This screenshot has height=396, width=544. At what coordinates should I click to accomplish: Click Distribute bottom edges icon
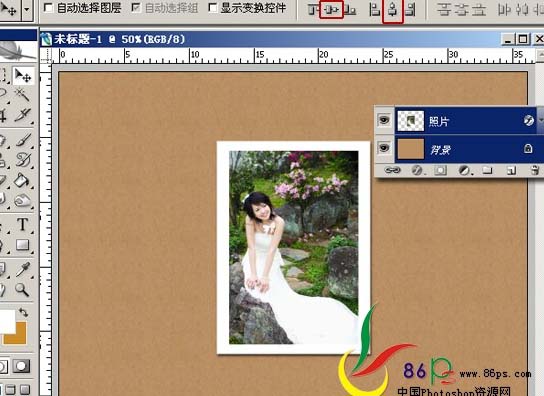tap(479, 10)
